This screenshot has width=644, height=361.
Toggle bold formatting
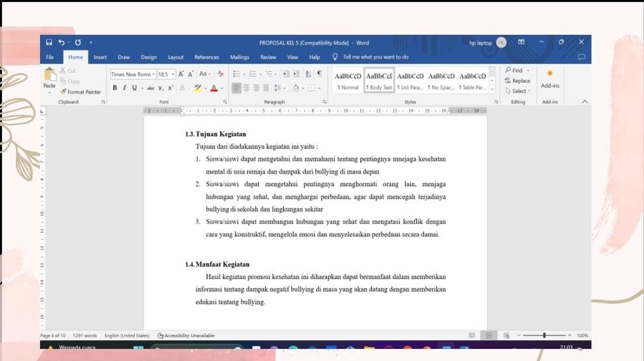click(x=115, y=88)
